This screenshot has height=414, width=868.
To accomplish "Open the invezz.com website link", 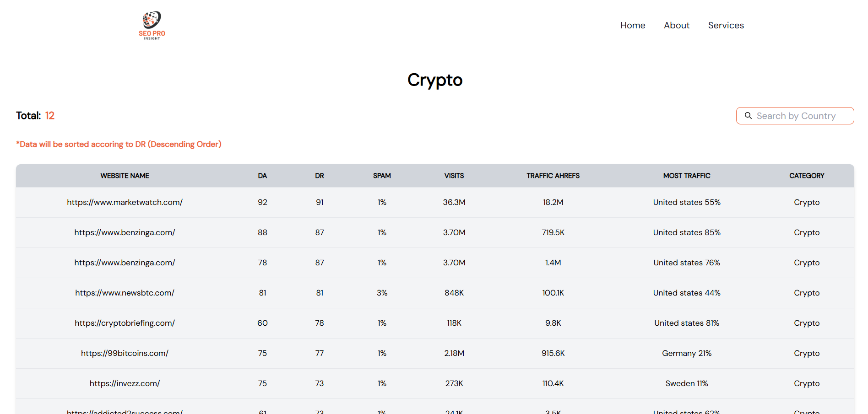I will click(125, 383).
